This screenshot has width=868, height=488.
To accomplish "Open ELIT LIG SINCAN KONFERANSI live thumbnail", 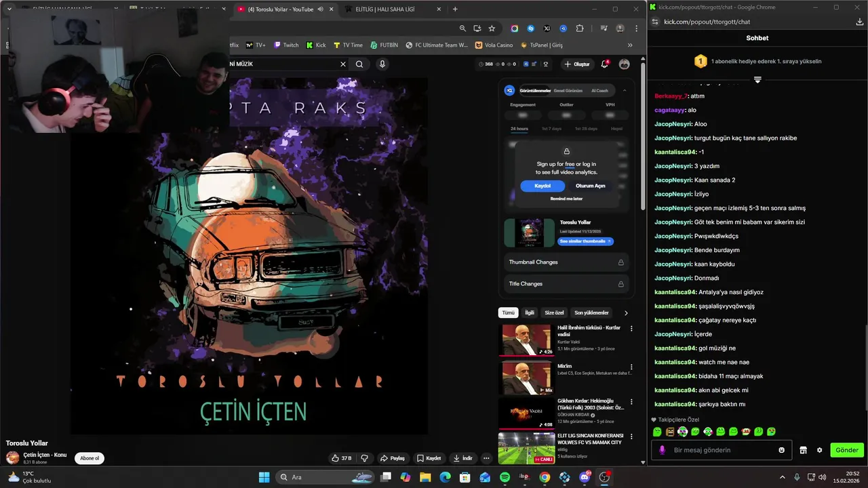I will [527, 448].
